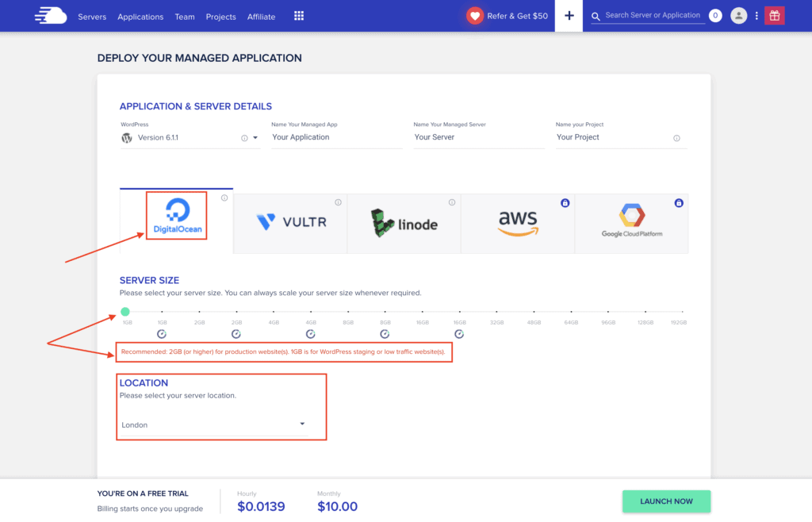Viewport: 812px width, 522px height.
Task: Click the green server size slider handle
Action: (x=124, y=312)
